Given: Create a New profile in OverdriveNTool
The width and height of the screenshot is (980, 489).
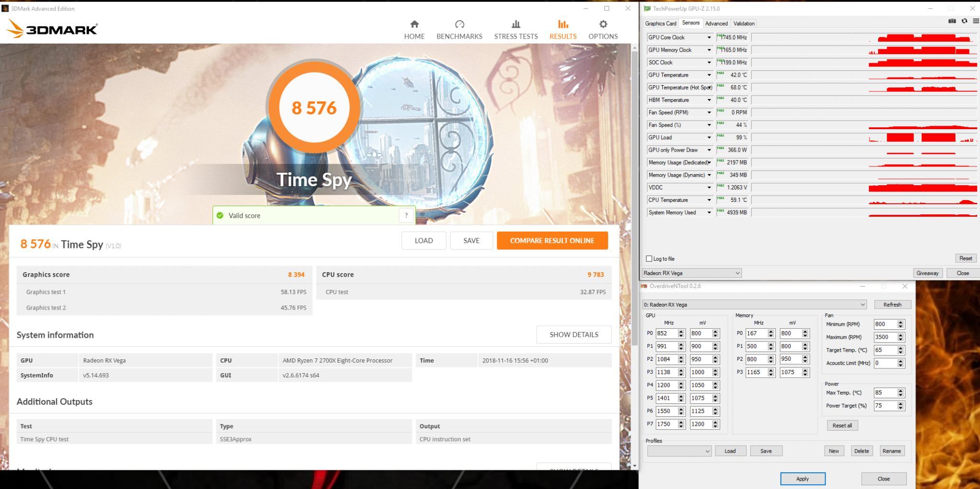Looking at the screenshot, I should 834,451.
